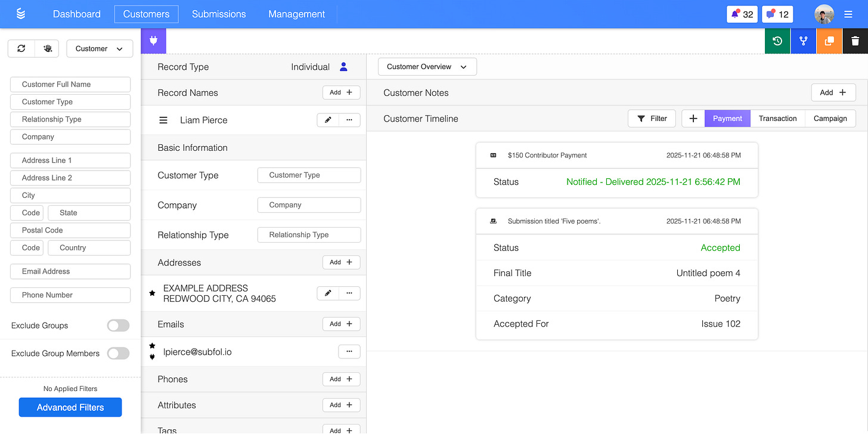Click the Email Address filter field
The width and height of the screenshot is (868, 434).
70,271
